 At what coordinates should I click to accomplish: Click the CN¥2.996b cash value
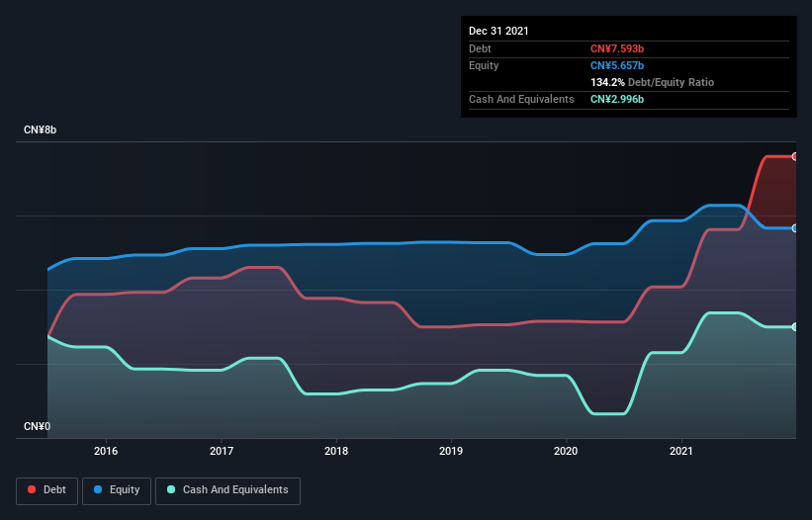coord(617,99)
